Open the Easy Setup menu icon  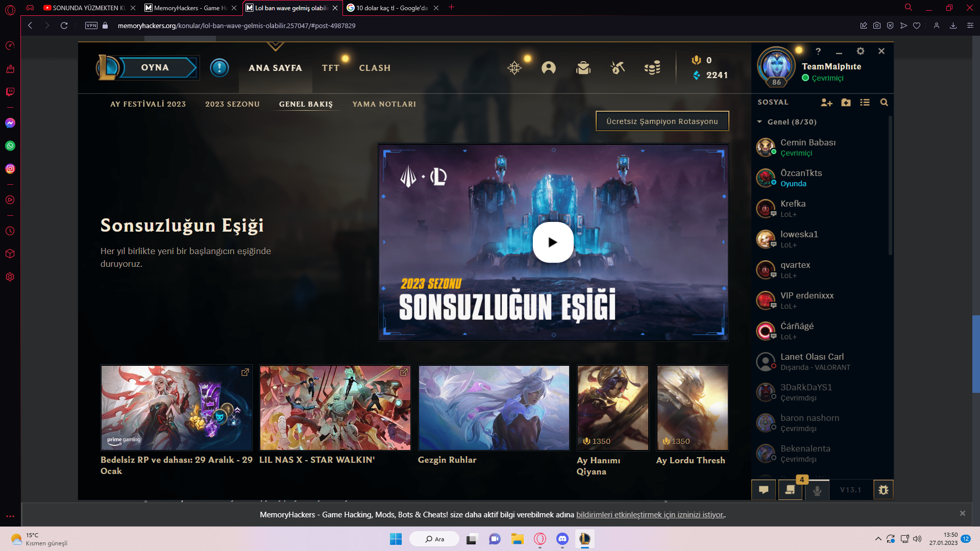tap(970, 26)
